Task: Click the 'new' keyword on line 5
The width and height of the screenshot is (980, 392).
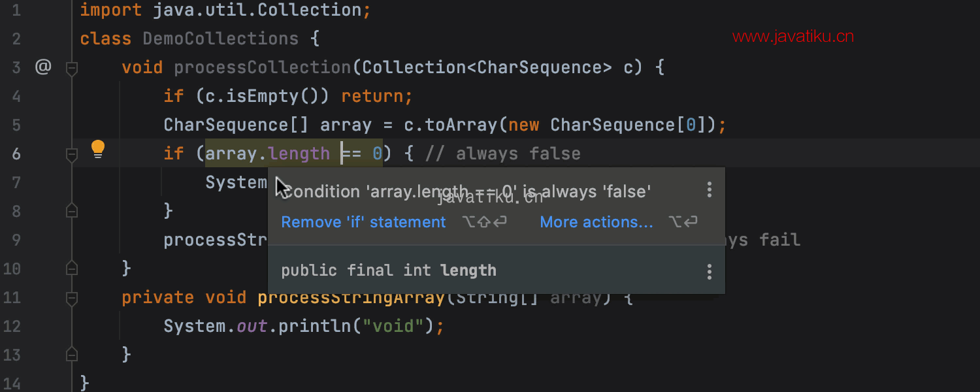Action: tap(524, 125)
